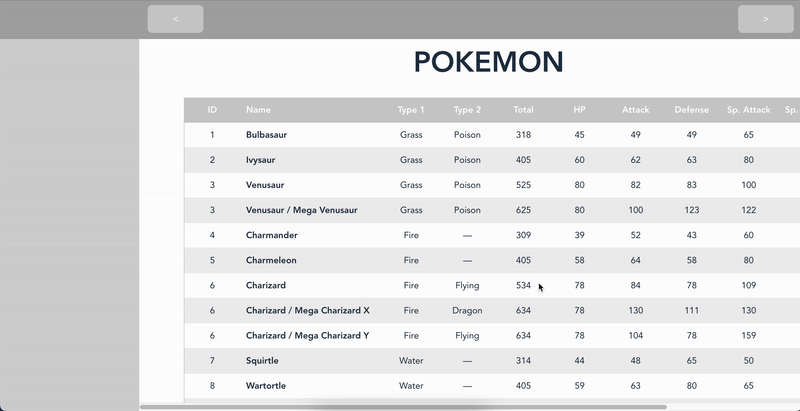Image resolution: width=800 pixels, height=411 pixels.
Task: Sort by the ID column header
Action: click(x=212, y=110)
